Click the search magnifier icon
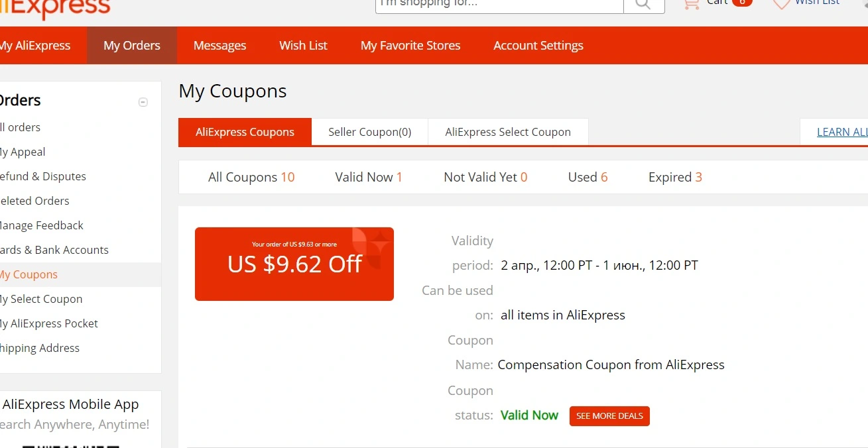Viewport: 868px width, 448px height. (643, 5)
